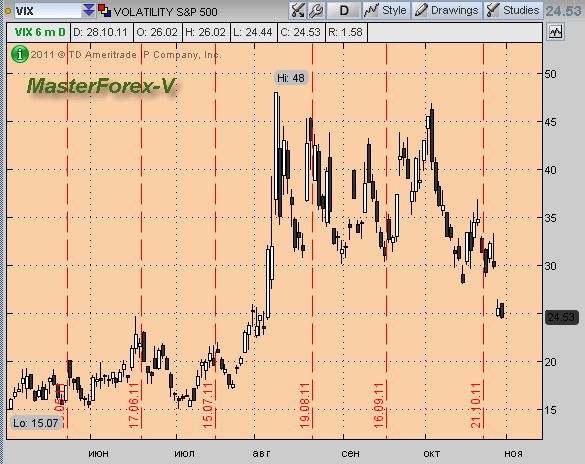585x464 pixels.
Task: Click the VIX 6 m D label
Action: pyautogui.click(x=40, y=32)
